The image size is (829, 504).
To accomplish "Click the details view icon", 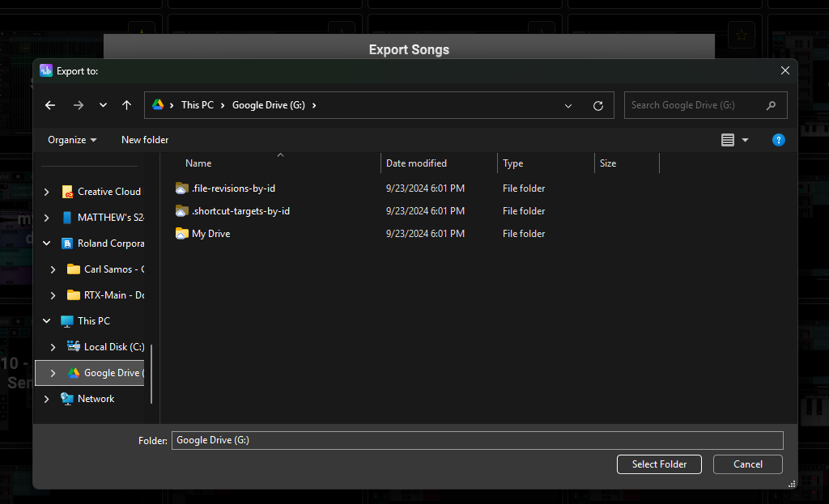I will tap(728, 139).
